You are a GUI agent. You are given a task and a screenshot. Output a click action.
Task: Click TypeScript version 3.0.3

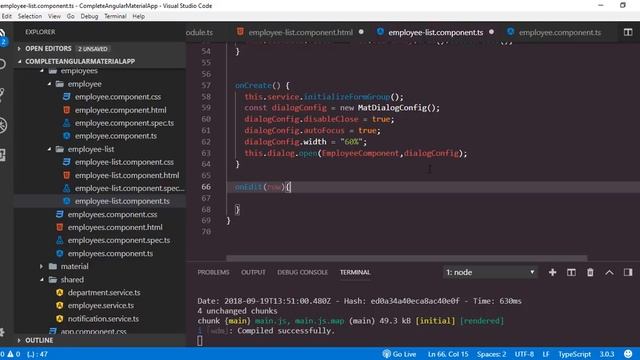607,354
